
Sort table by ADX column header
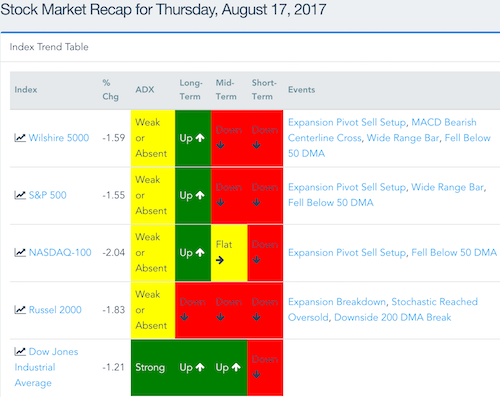[x=145, y=89]
